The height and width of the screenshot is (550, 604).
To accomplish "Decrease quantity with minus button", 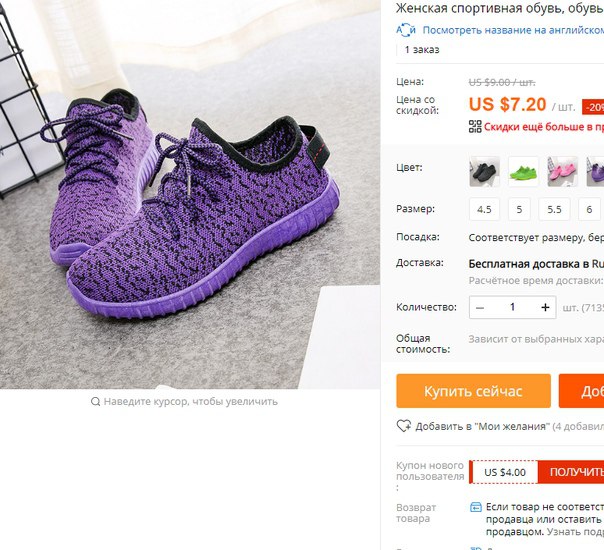I will coord(480,307).
